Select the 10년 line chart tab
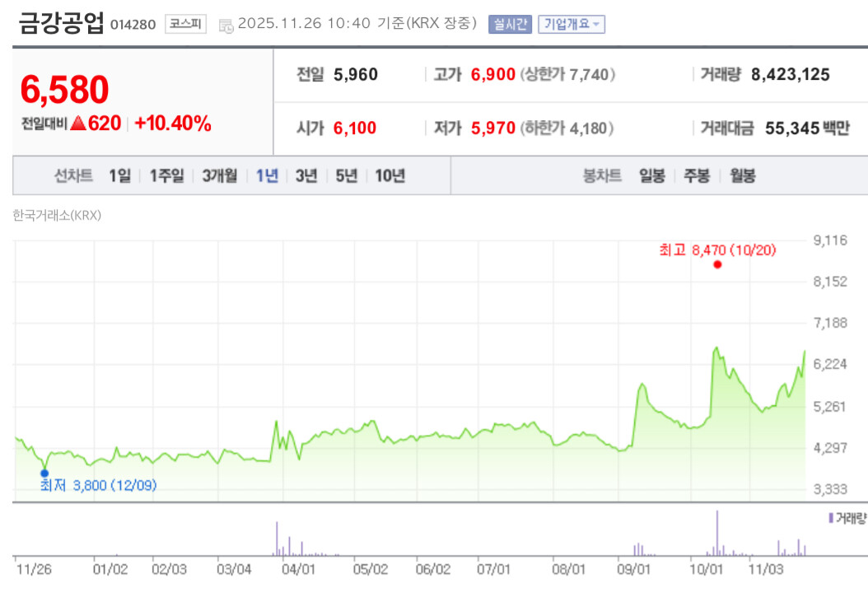This screenshot has width=868, height=602. tap(390, 176)
